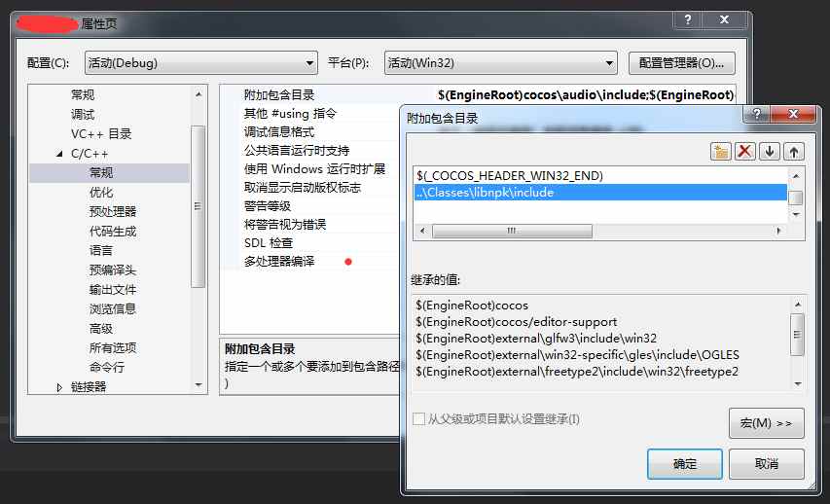Select the ..\Classes\libnpk\include entry
Viewport: 830px width, 504px height.
(x=600, y=193)
